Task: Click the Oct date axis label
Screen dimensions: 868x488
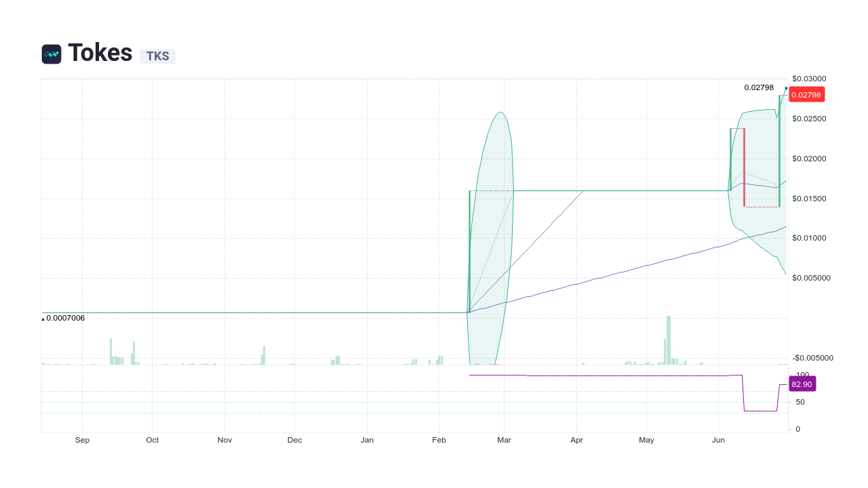Action: point(152,440)
